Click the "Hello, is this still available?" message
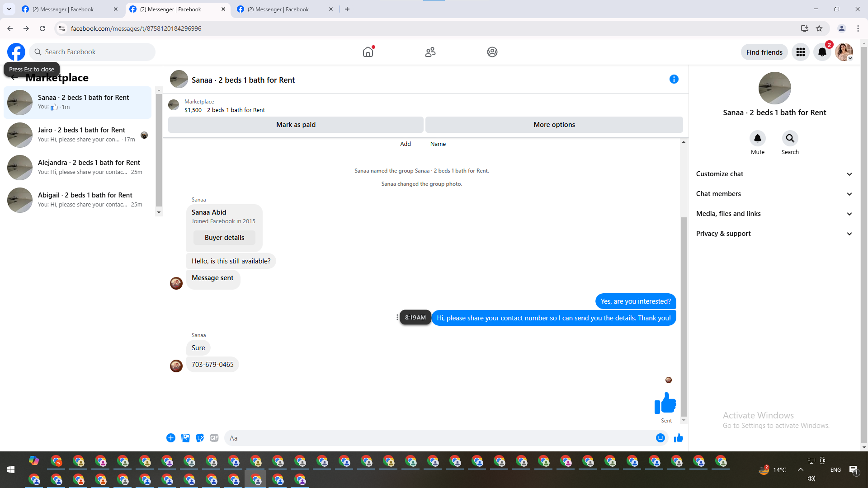The image size is (868, 488). click(x=231, y=261)
